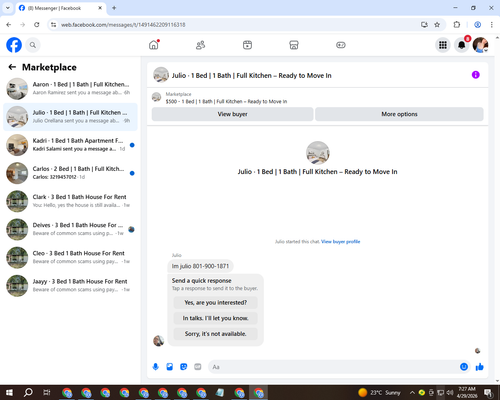Screen dimensions: 500x400
Task: Open the Jaayy 3 Bed House conversation
Action: [70, 286]
